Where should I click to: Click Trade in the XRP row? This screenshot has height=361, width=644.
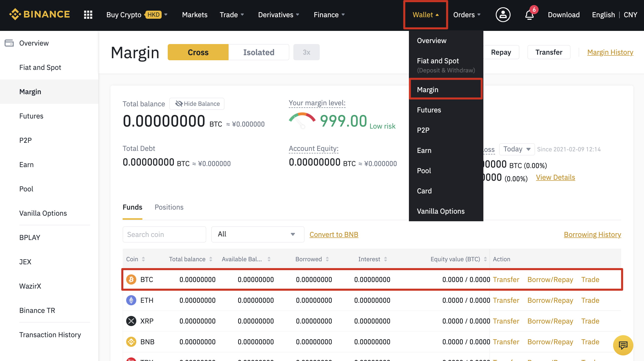click(590, 321)
